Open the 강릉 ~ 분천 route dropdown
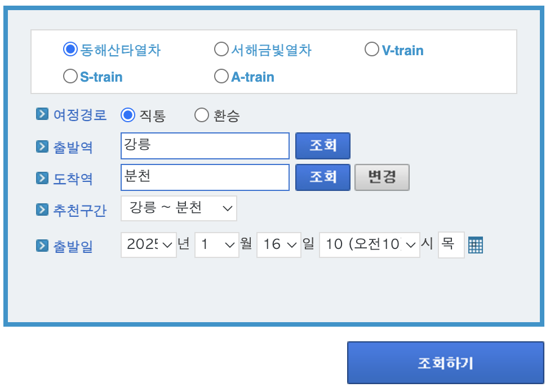 [x=178, y=208]
